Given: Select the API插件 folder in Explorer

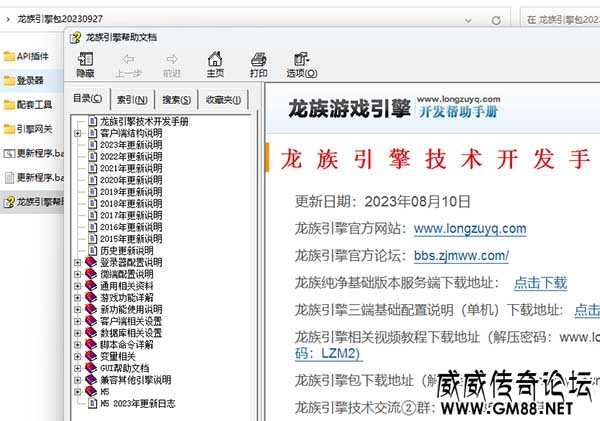Looking at the screenshot, I should click(x=26, y=56).
